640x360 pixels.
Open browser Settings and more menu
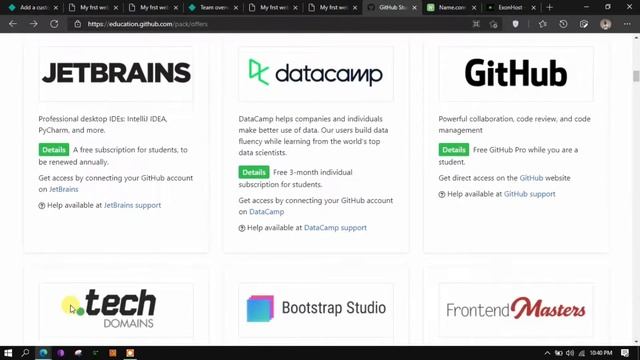[627, 24]
